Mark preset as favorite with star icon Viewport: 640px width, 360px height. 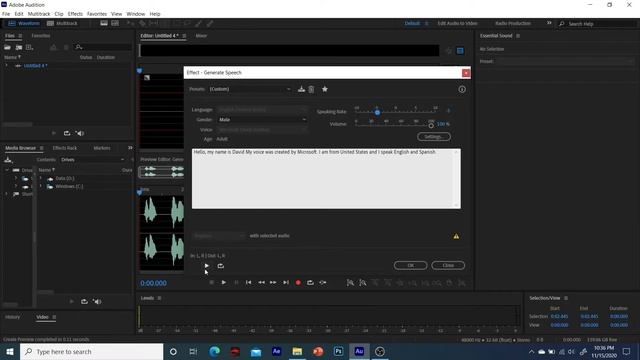324,89
